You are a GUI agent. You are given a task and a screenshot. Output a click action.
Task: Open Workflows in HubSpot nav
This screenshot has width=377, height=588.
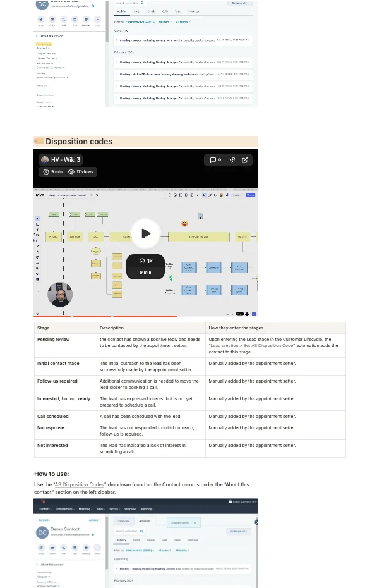(x=130, y=509)
